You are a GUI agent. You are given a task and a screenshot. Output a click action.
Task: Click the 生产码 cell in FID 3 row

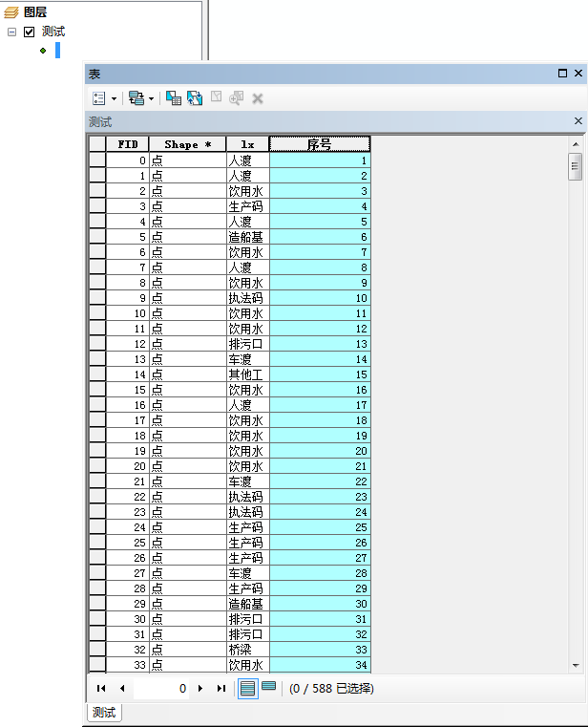[248, 206]
